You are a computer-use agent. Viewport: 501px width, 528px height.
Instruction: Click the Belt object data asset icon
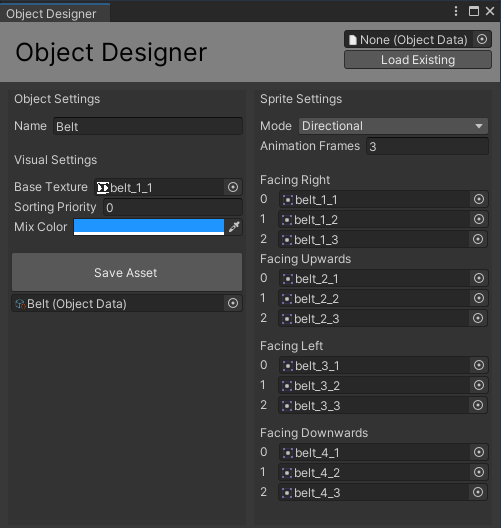20,304
